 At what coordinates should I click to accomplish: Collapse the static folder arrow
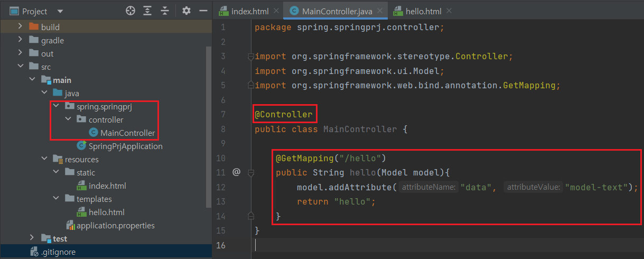tap(56, 172)
